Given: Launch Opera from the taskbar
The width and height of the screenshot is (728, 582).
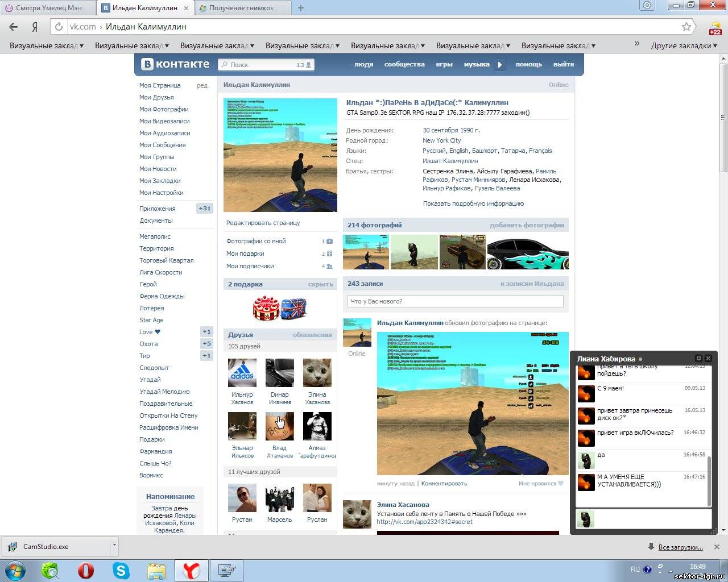Looking at the screenshot, I should tap(86, 570).
